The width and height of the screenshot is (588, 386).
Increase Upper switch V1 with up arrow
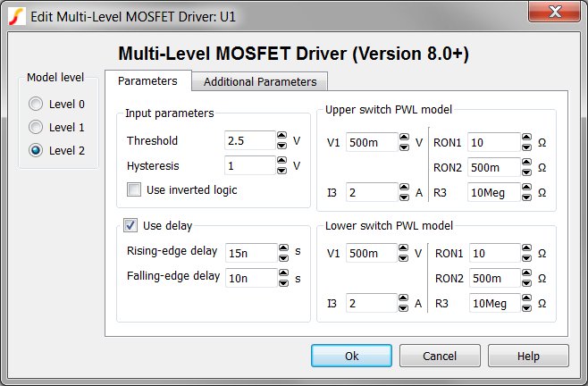[x=403, y=137]
